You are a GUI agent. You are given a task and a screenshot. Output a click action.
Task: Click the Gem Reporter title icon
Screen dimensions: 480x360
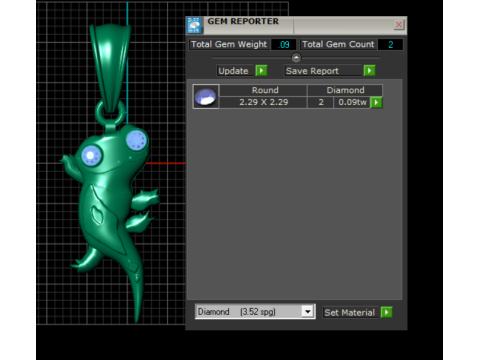(x=194, y=25)
